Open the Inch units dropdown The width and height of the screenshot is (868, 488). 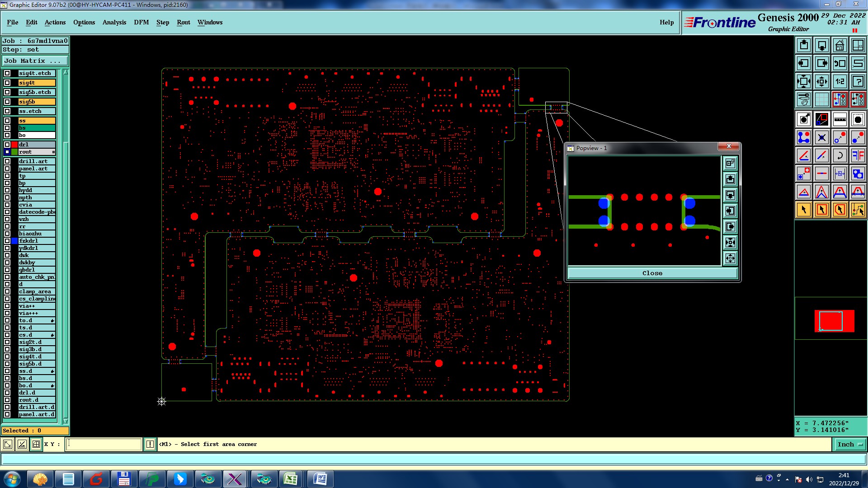coord(849,445)
